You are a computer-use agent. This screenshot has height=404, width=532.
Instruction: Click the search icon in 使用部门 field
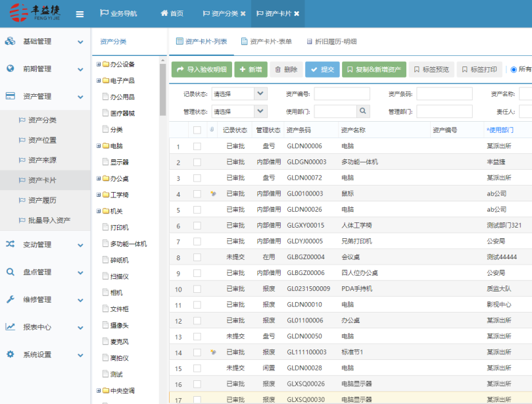point(363,111)
